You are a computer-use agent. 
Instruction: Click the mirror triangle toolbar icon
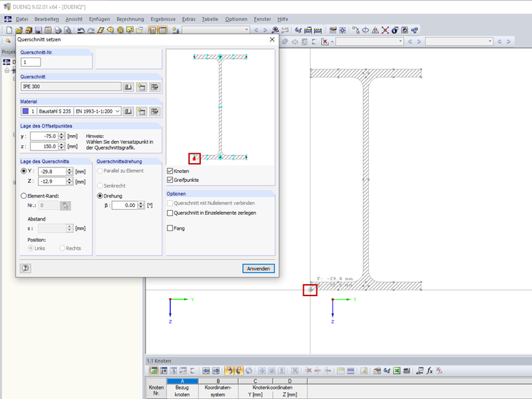pos(375,30)
